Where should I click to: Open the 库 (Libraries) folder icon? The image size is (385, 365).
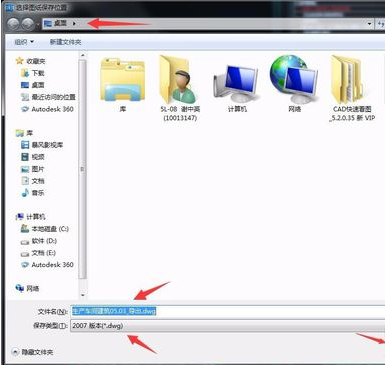pos(123,80)
